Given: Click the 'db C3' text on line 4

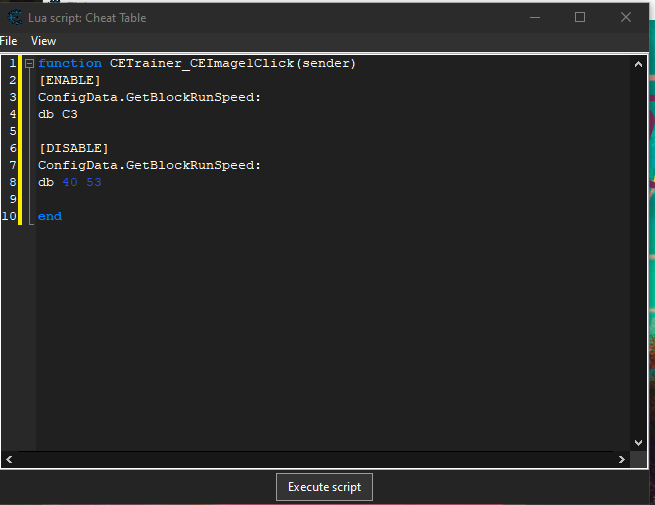Looking at the screenshot, I should [x=58, y=114].
